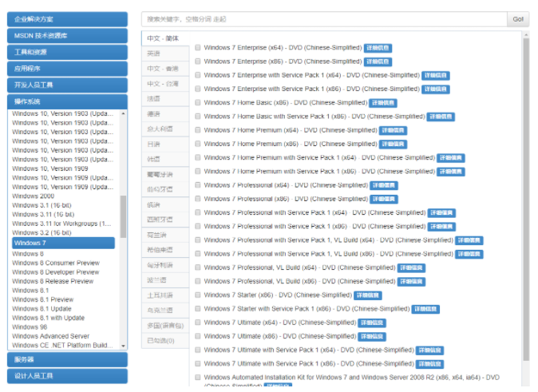Focus the keyword search input field

tap(324, 19)
